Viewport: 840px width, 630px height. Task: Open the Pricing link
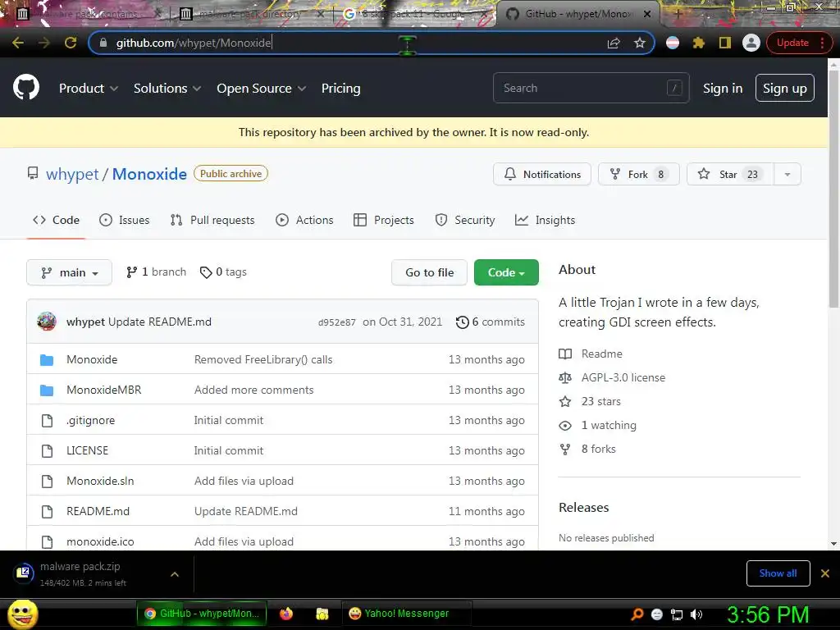[340, 89]
